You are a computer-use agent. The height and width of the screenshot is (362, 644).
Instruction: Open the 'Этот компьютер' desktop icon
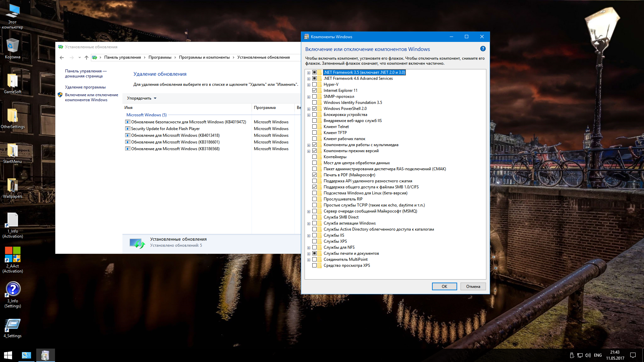[12, 16]
